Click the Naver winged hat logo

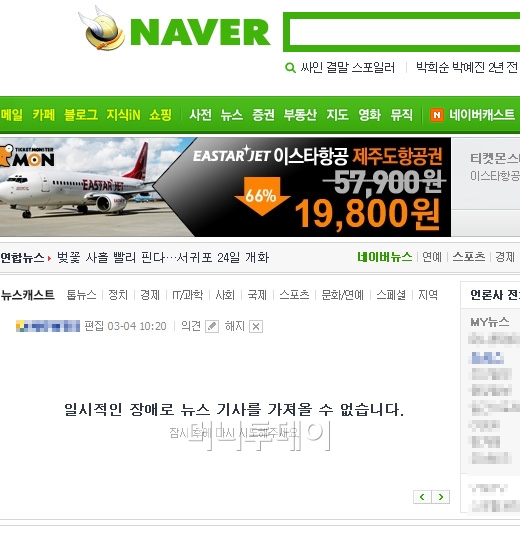[x=101, y=28]
